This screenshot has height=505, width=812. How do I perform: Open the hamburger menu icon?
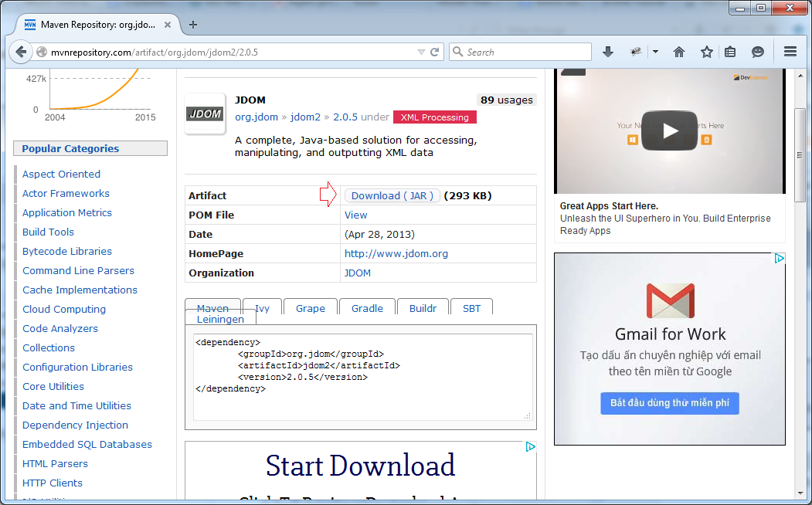click(790, 52)
